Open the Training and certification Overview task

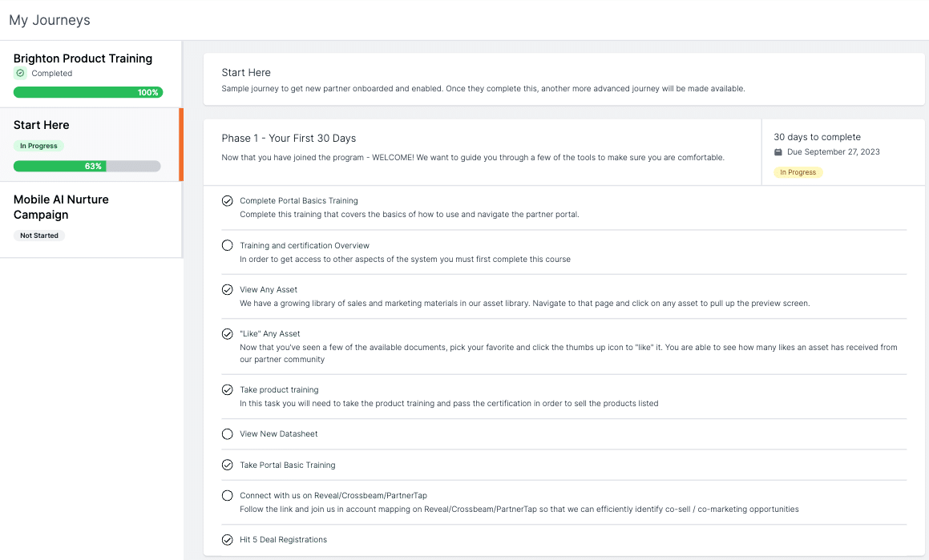click(305, 245)
